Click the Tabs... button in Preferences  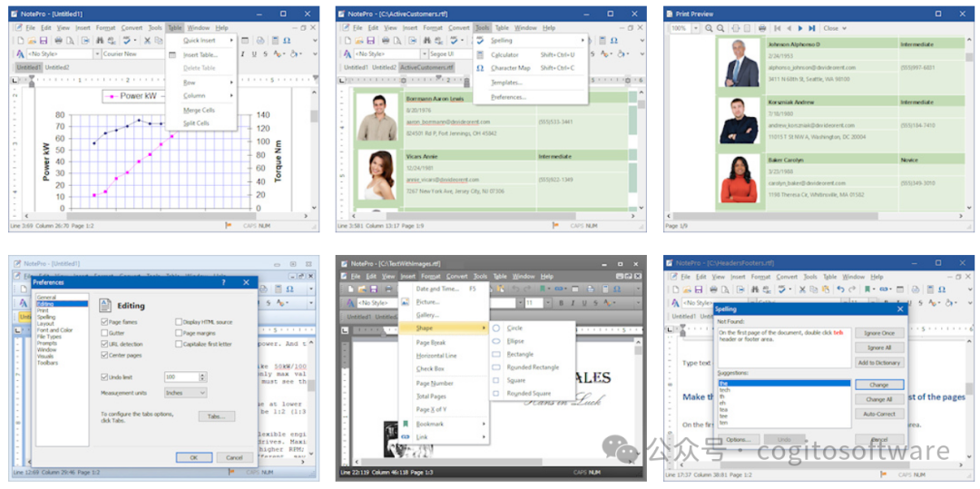(215, 416)
